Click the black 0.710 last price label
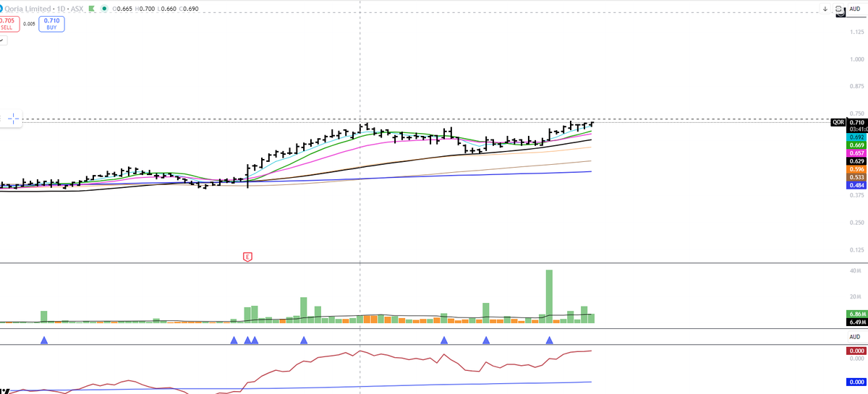 click(856, 123)
